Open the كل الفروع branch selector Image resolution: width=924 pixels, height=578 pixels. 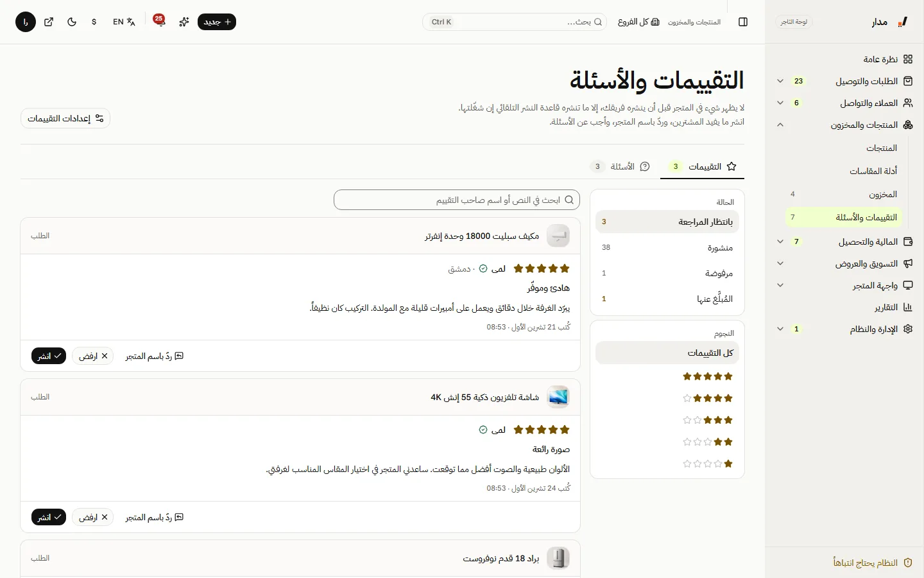[x=638, y=22]
